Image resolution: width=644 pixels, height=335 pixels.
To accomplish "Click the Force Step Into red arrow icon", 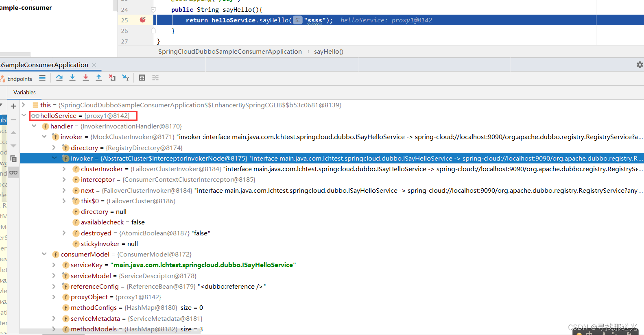I will click(x=86, y=78).
